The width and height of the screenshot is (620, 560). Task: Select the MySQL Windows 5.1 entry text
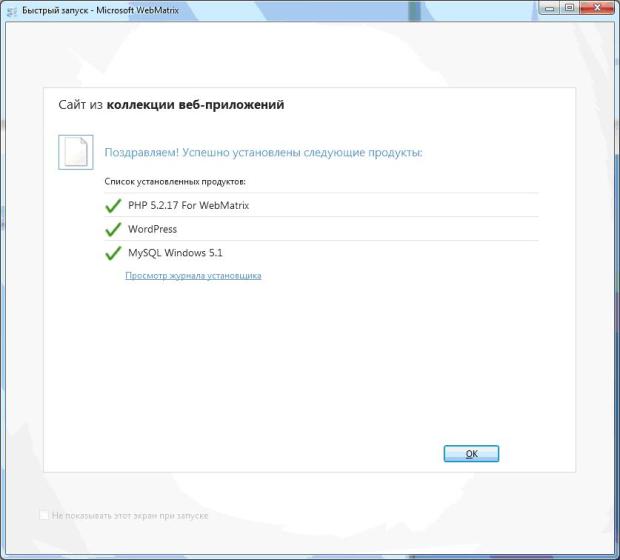(x=175, y=253)
